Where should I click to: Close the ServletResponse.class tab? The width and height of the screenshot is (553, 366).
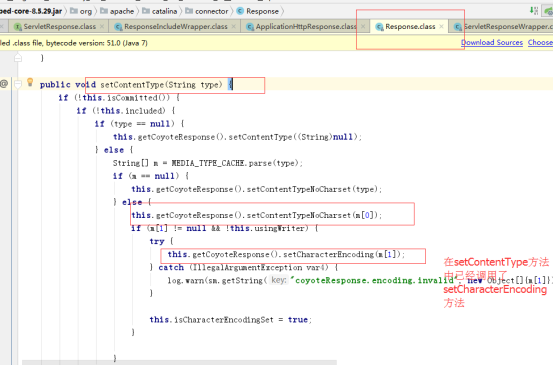102,26
